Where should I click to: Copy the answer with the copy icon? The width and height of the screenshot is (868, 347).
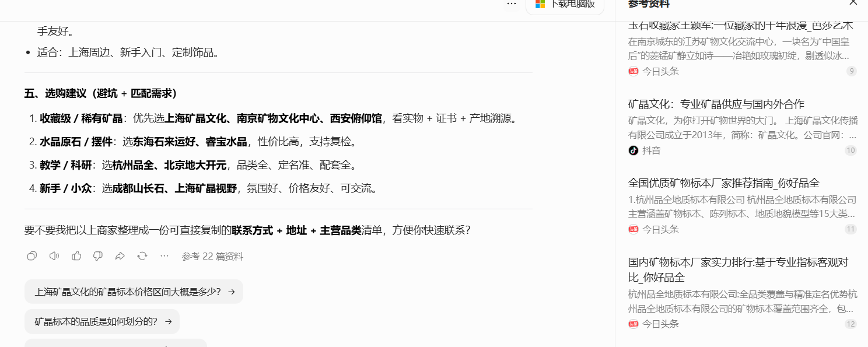click(x=32, y=256)
